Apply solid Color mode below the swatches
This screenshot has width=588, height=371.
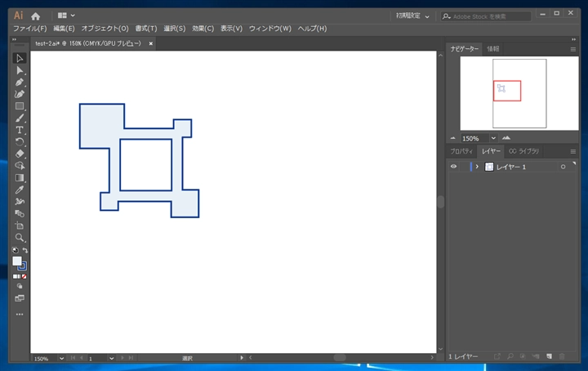[15, 276]
